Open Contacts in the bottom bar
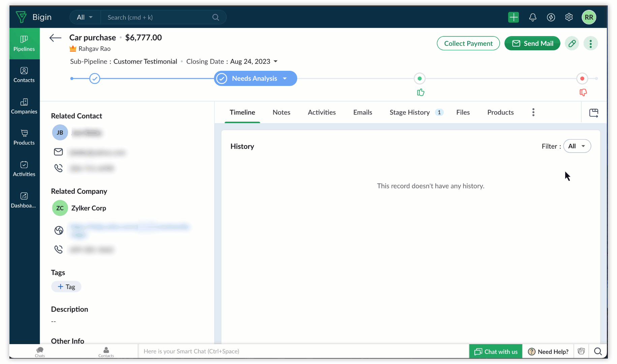 point(106,352)
